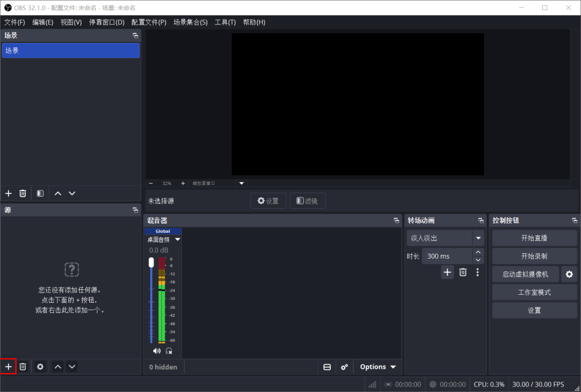
Task: Add a new transition with plus icon
Action: [447, 272]
